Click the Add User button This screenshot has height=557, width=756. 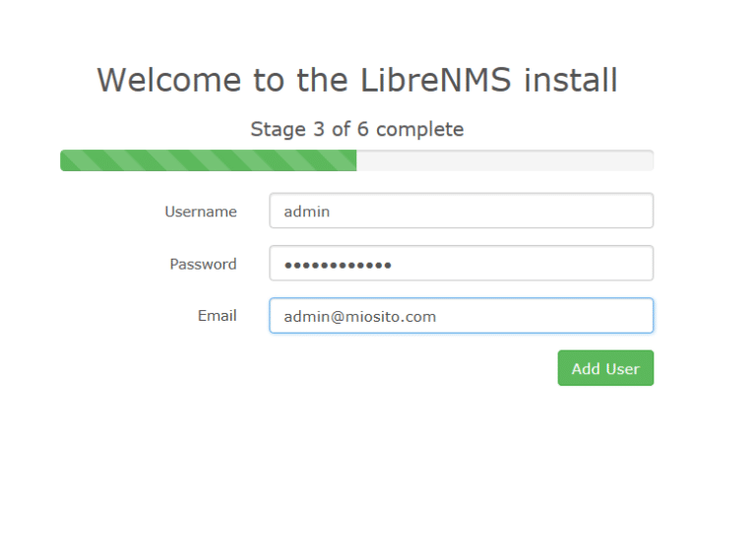pos(605,368)
